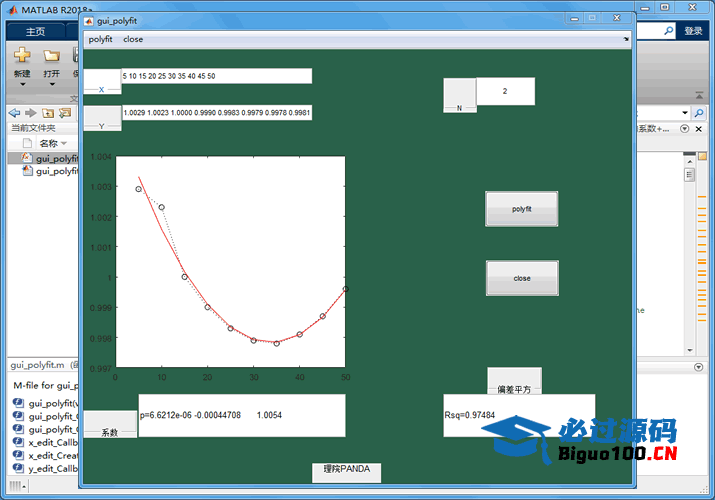Click the N label button
Viewport: 715px width, 500px height.
pos(460,95)
